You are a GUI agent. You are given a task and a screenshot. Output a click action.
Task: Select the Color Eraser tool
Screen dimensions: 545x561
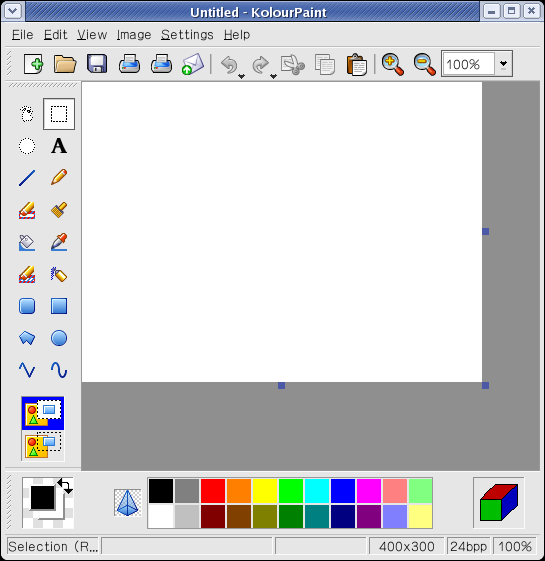pos(27,274)
